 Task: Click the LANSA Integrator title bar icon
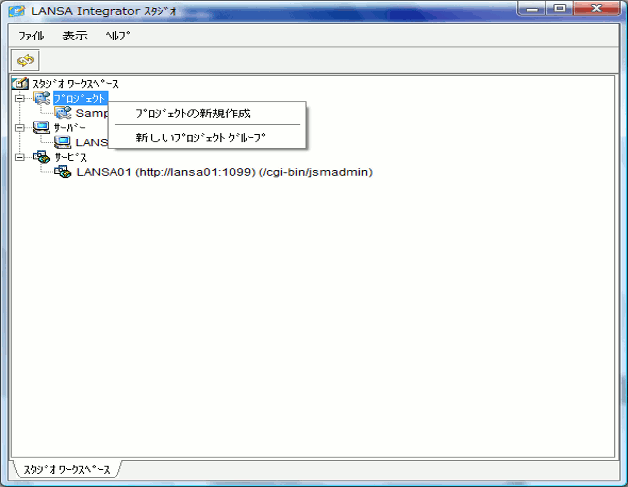(x=17, y=11)
